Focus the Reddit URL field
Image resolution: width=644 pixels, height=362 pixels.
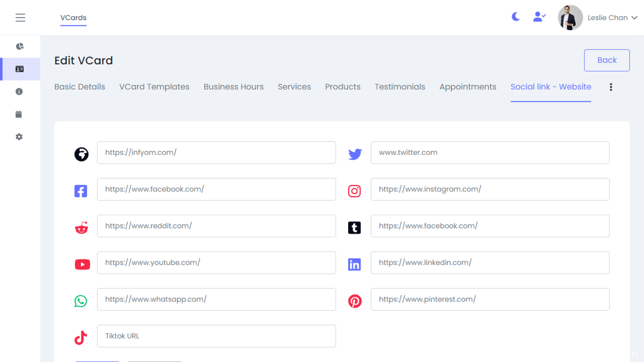[x=217, y=226]
